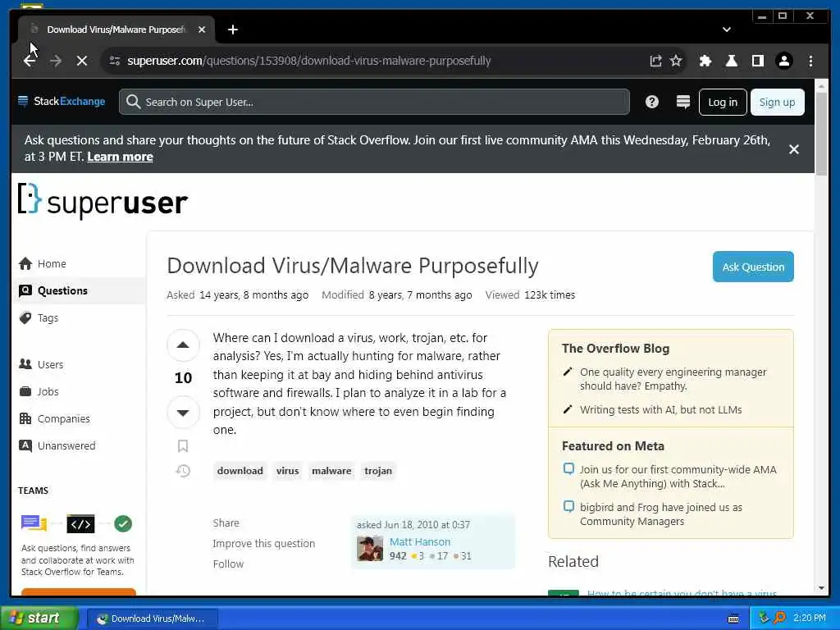Follow the Learn more banner link
The image size is (840, 630).
click(120, 157)
